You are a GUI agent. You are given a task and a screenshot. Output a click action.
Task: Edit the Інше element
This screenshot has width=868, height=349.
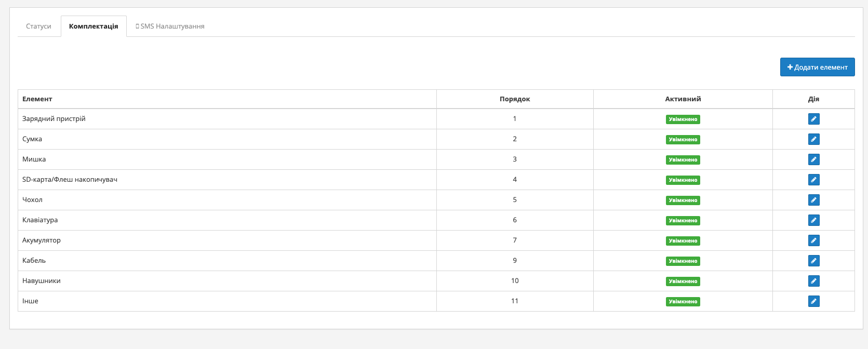(x=813, y=301)
